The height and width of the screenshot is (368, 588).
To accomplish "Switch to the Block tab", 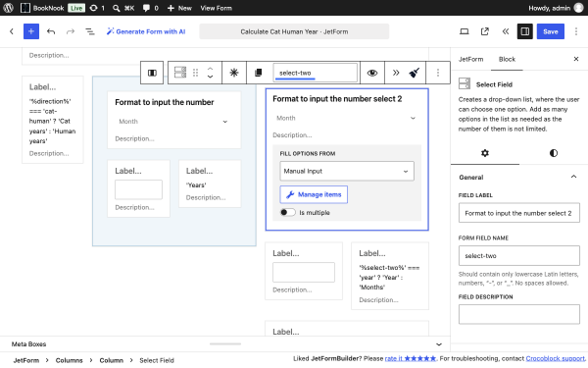I will [x=507, y=59].
